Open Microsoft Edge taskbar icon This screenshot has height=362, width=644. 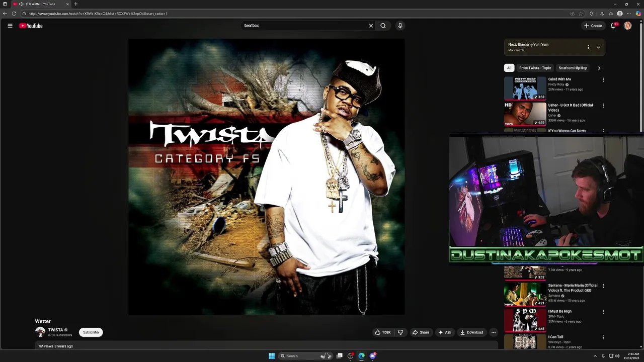point(361,356)
